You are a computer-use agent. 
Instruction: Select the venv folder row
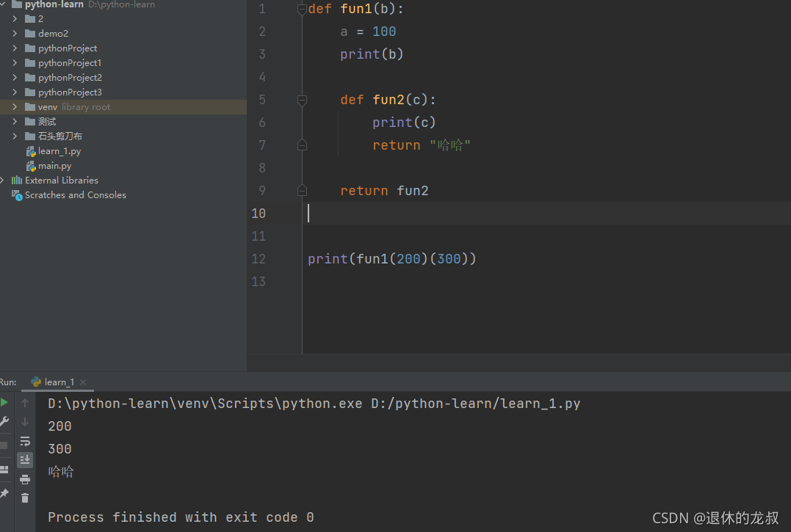[123, 107]
